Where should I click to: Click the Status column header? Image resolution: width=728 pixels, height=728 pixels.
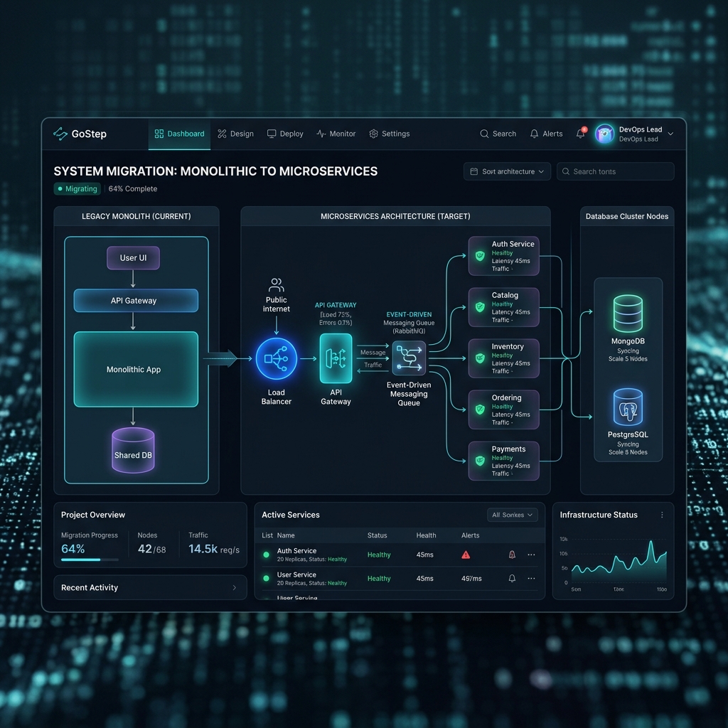(377, 535)
